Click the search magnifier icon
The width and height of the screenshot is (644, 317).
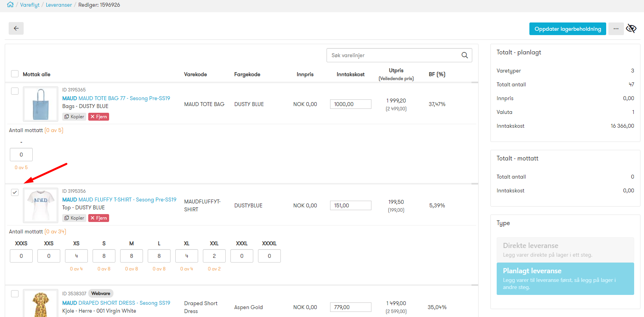point(465,55)
